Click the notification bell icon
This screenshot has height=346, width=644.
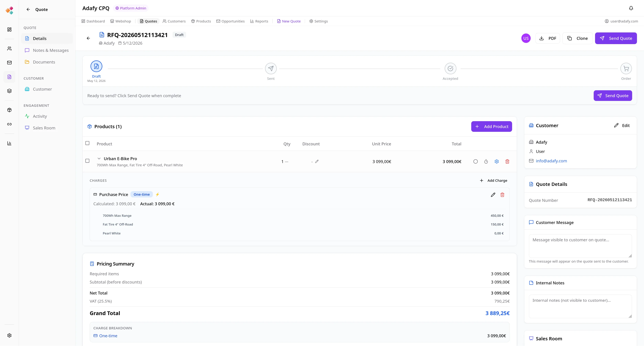pyautogui.click(x=631, y=8)
